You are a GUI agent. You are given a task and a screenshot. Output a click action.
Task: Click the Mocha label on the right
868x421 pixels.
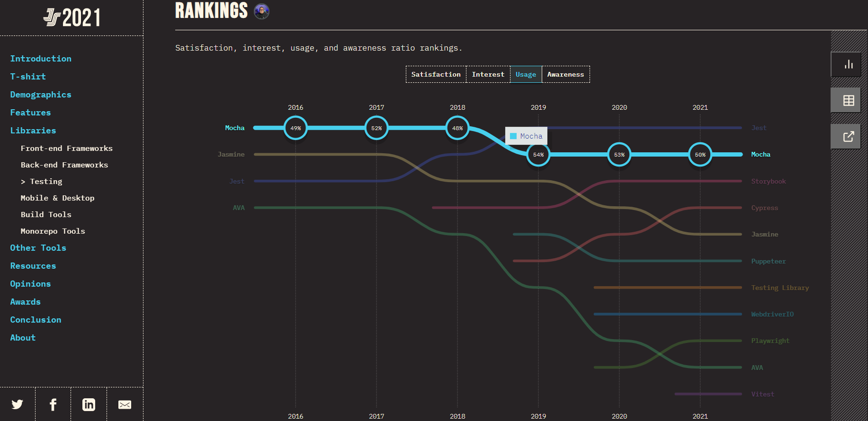[x=761, y=154]
